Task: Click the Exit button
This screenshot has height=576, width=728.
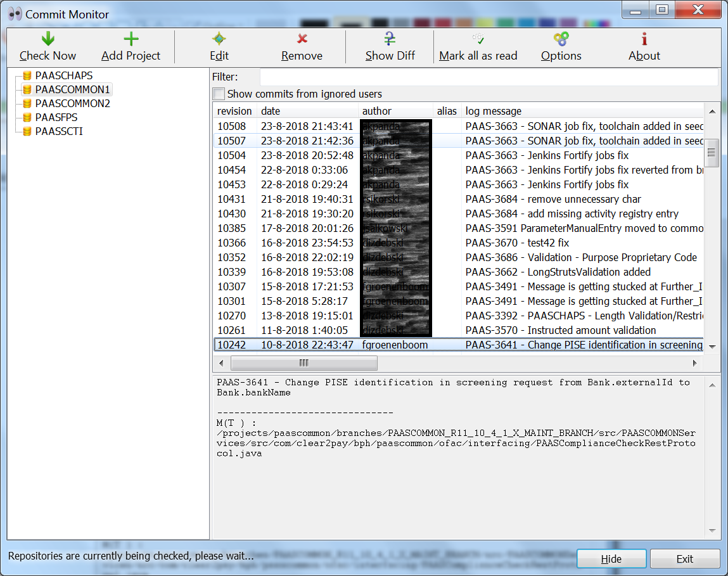Action: 685,558
